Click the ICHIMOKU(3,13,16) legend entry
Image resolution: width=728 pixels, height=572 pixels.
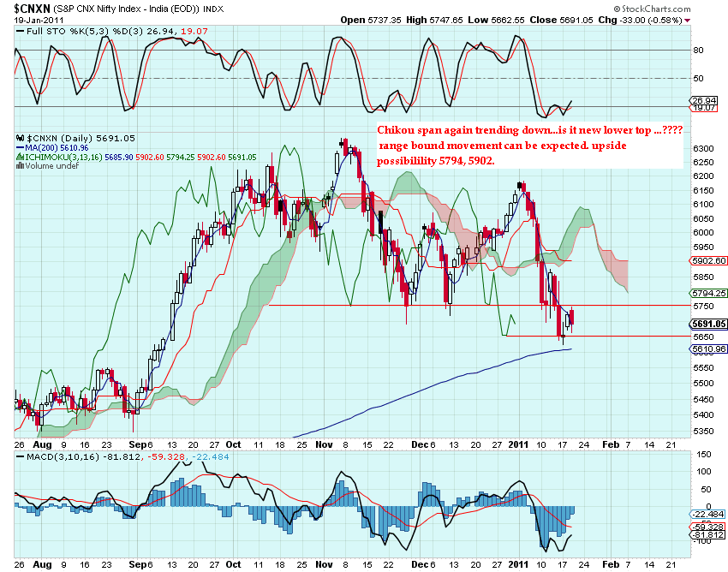coord(140,157)
